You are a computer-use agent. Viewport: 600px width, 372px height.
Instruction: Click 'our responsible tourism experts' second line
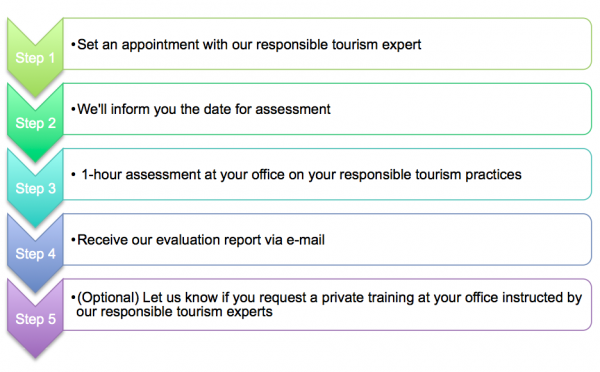(x=174, y=312)
